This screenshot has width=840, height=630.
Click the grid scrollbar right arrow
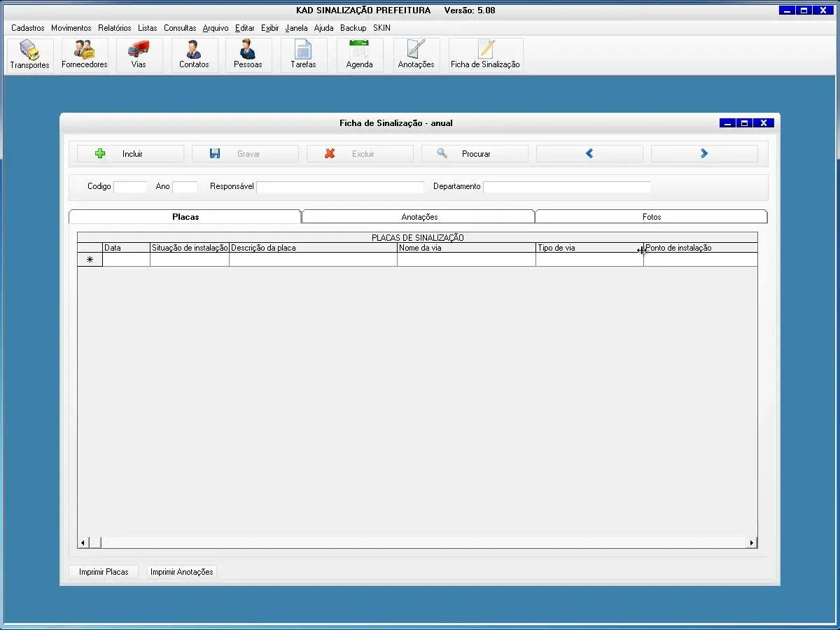coord(752,542)
